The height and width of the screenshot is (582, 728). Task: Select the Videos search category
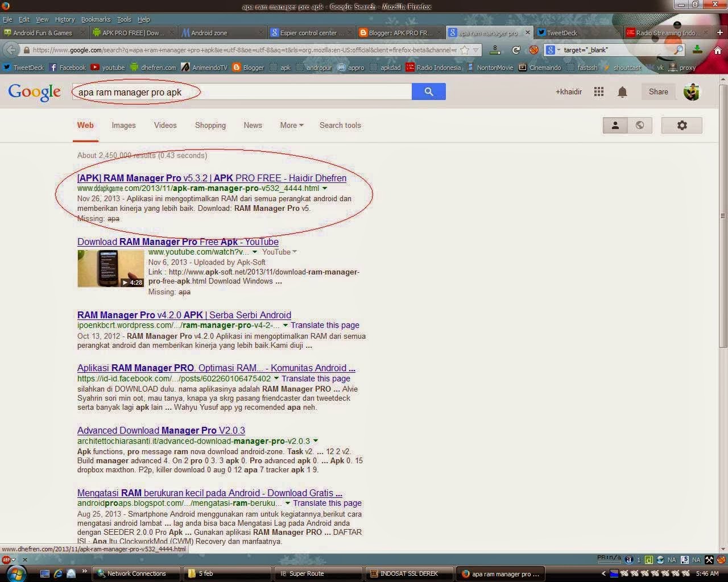tap(165, 126)
